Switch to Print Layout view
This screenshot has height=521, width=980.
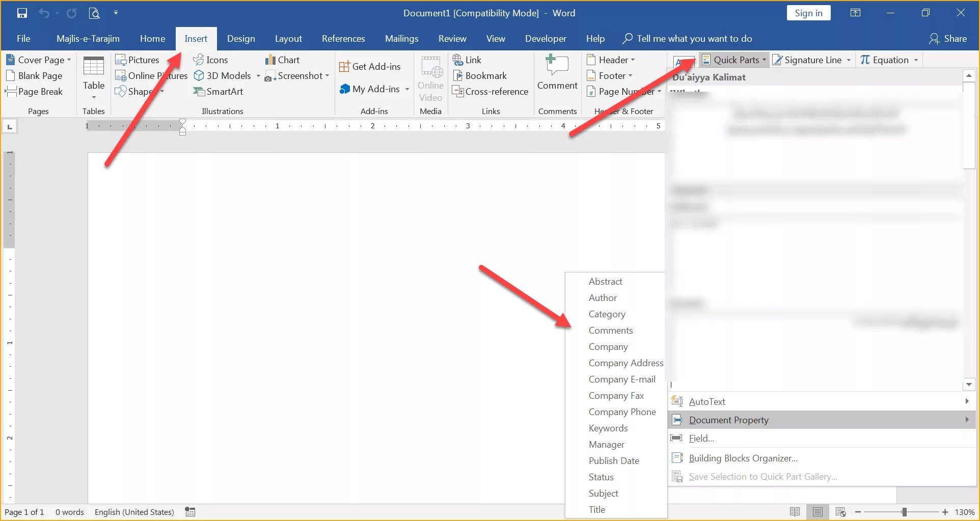point(818,512)
